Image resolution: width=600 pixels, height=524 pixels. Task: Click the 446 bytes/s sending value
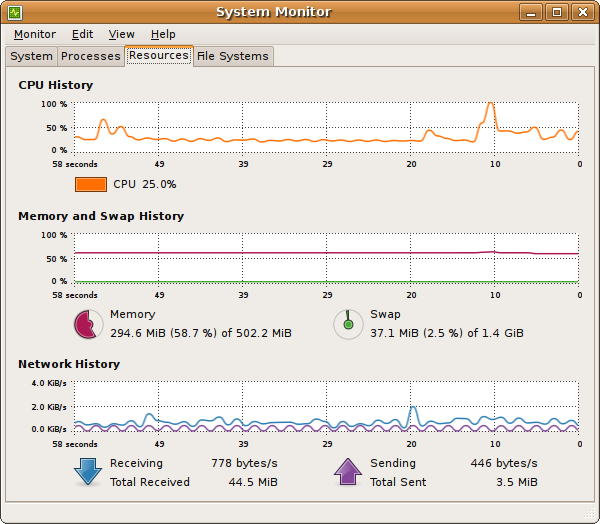coord(504,464)
